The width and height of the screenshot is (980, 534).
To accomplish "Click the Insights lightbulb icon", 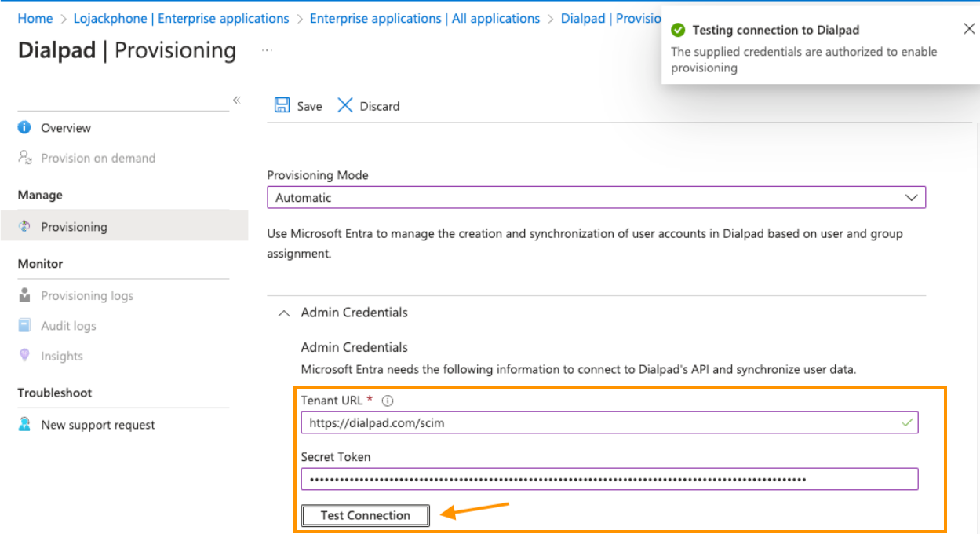I will click(24, 355).
